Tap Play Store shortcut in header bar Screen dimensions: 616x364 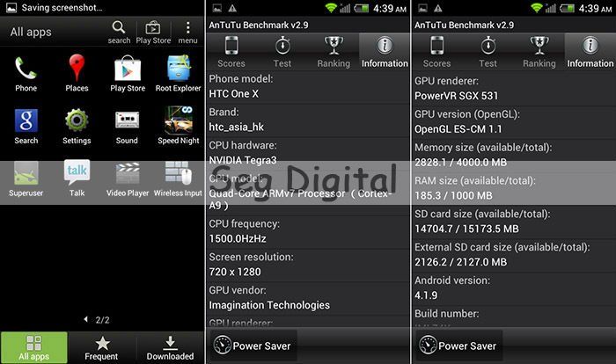[x=153, y=33]
